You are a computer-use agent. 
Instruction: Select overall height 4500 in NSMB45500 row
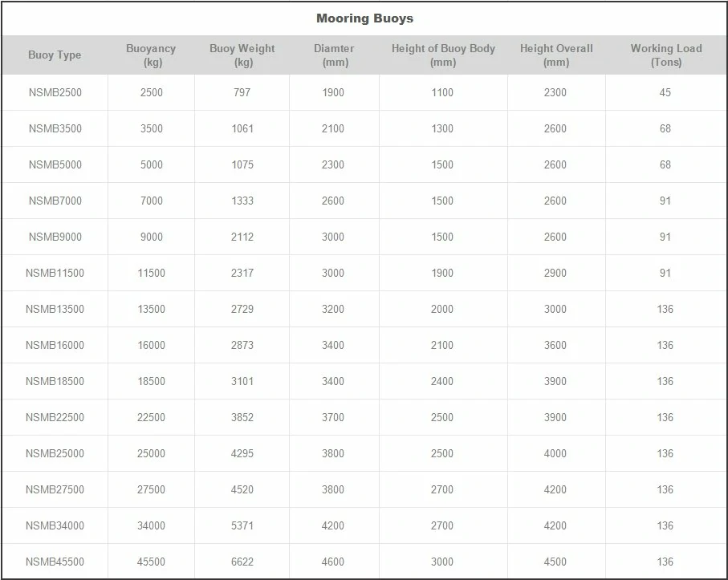coord(555,562)
